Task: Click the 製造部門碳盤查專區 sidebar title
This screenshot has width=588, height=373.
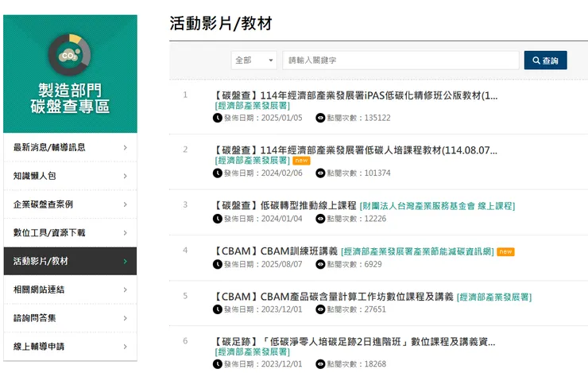Action: point(70,99)
